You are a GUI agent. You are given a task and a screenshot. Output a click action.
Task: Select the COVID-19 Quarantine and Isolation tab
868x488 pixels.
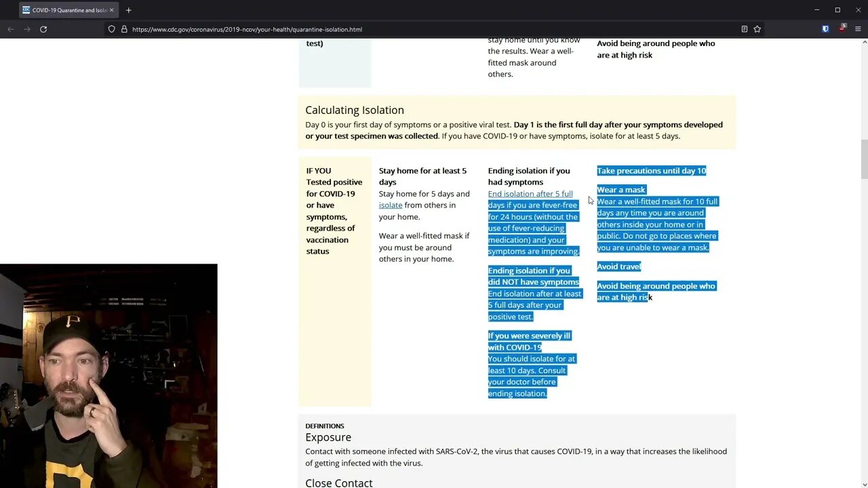click(x=68, y=10)
